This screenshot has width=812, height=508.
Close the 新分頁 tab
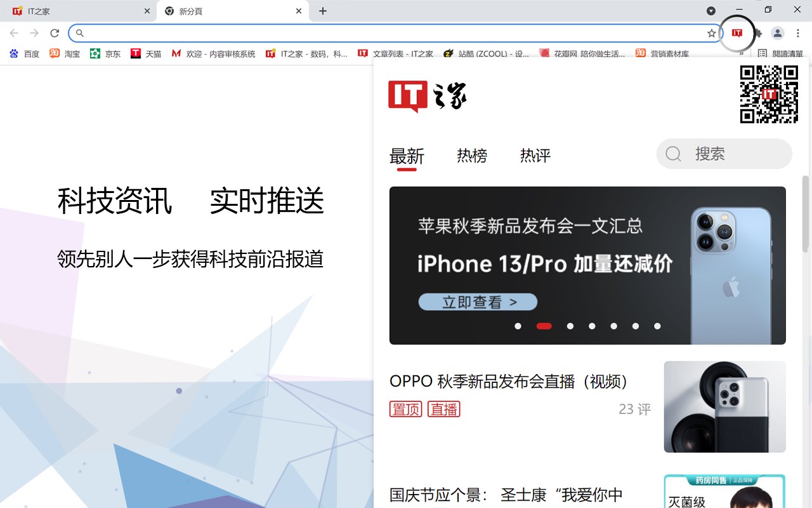[299, 11]
